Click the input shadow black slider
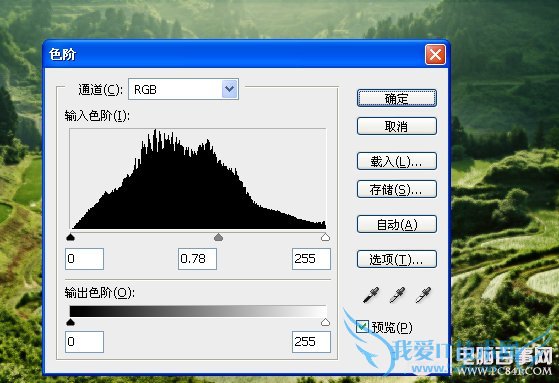This screenshot has height=383, width=559. [x=71, y=237]
